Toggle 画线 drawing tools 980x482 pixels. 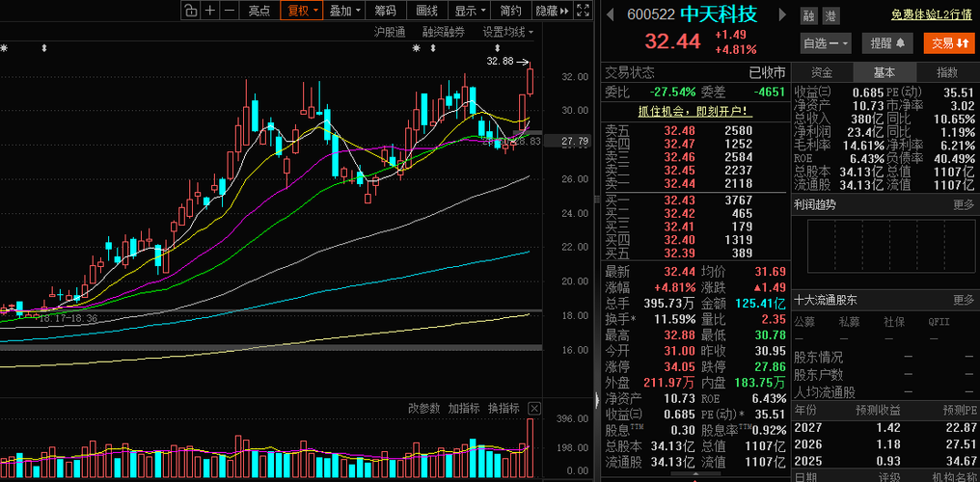426,10
